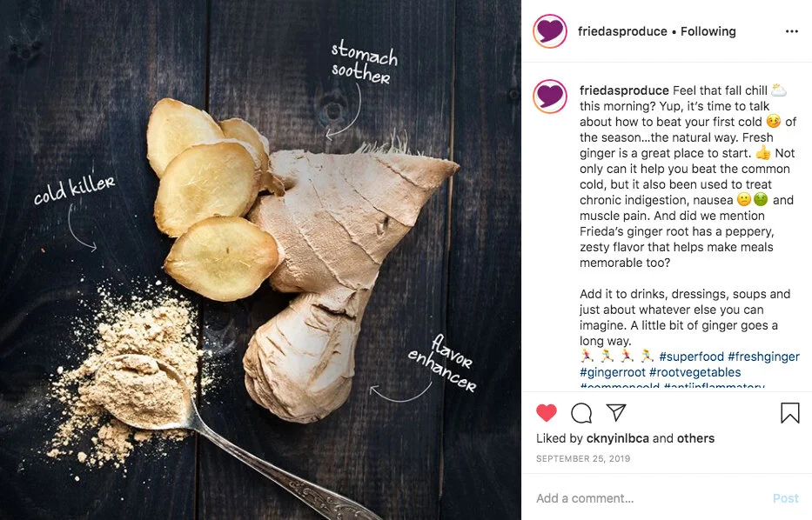The image size is (812, 520).
Task: Show the others who liked this post
Action: pos(695,438)
